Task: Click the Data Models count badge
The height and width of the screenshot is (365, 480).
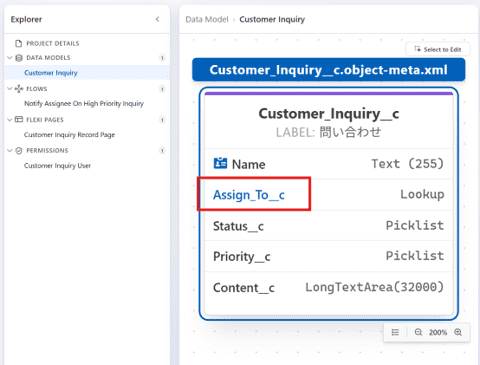Action: (x=162, y=58)
